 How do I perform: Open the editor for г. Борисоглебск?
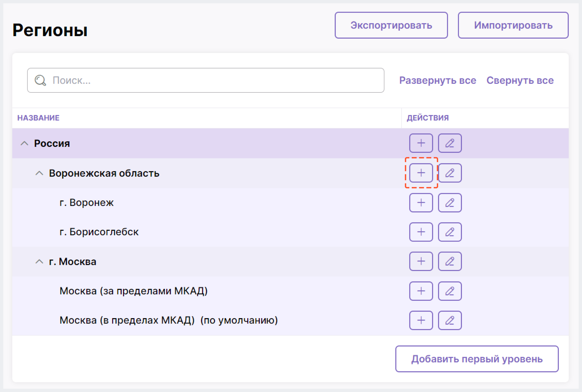[x=450, y=232]
